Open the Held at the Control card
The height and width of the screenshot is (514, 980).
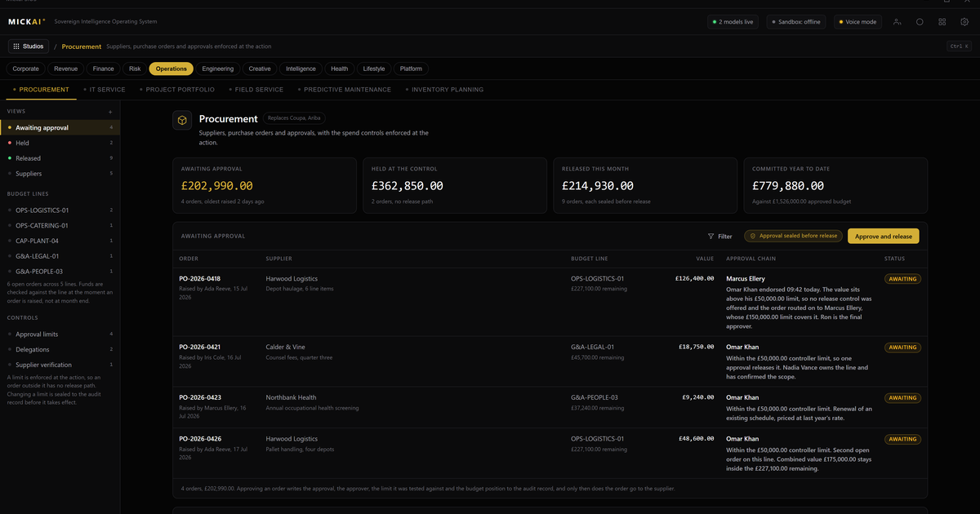tap(455, 185)
